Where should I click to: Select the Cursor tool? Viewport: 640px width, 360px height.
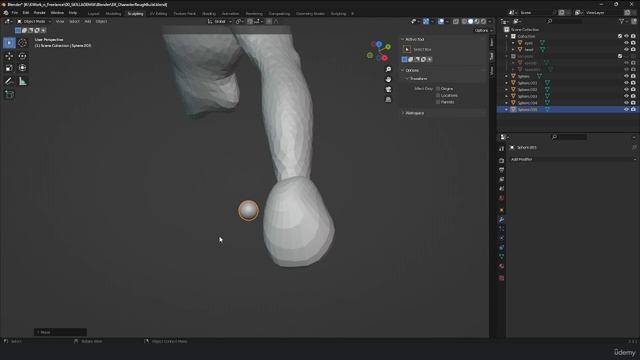[22, 43]
